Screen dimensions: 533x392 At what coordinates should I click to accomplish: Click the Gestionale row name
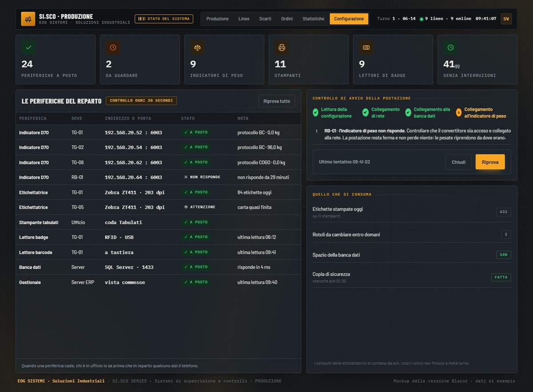click(30, 282)
